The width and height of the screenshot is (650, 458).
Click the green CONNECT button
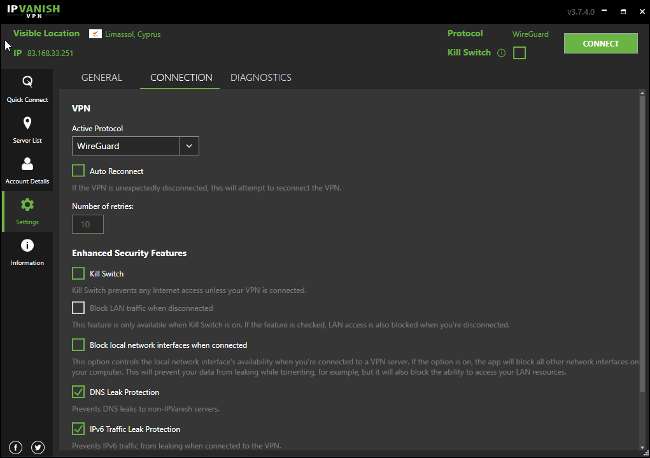601,44
